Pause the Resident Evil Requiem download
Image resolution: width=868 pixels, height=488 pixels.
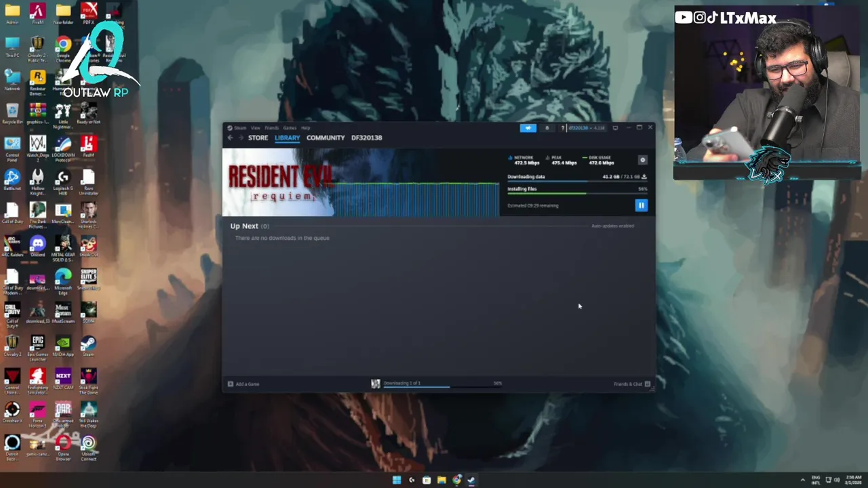(641, 205)
